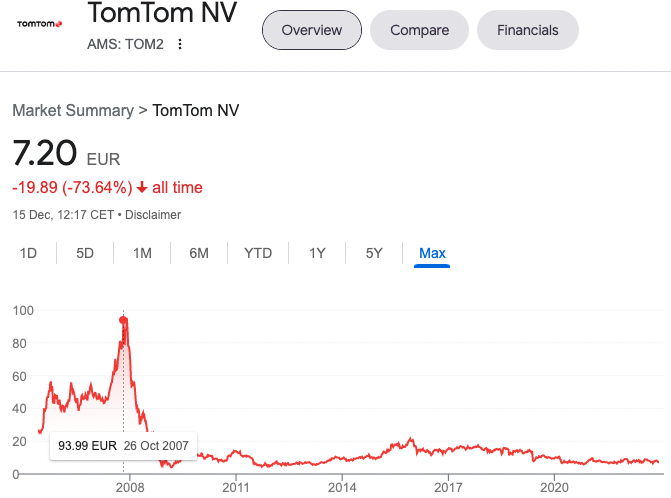Click the TomTom NV breadcrumb text
671x498 pixels.
[x=196, y=110]
